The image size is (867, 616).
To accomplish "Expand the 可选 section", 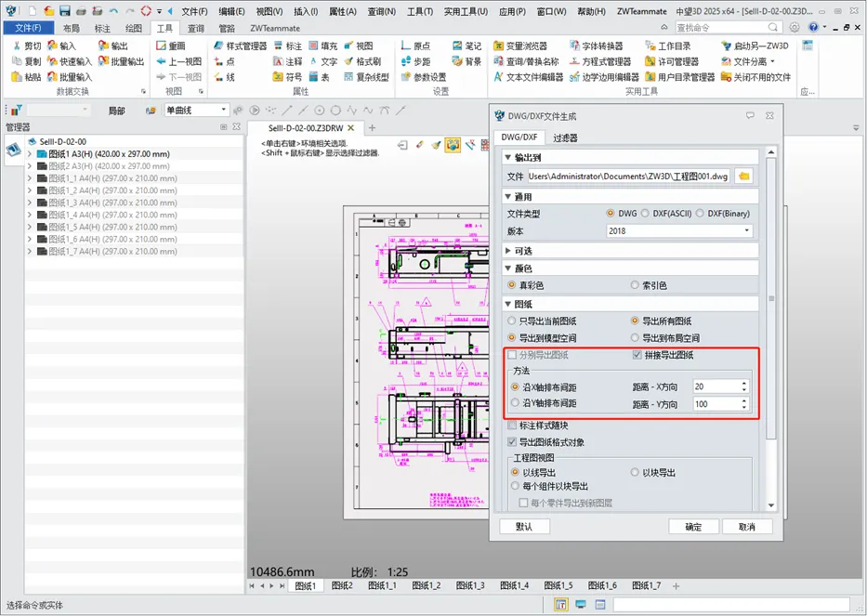I will 507,251.
